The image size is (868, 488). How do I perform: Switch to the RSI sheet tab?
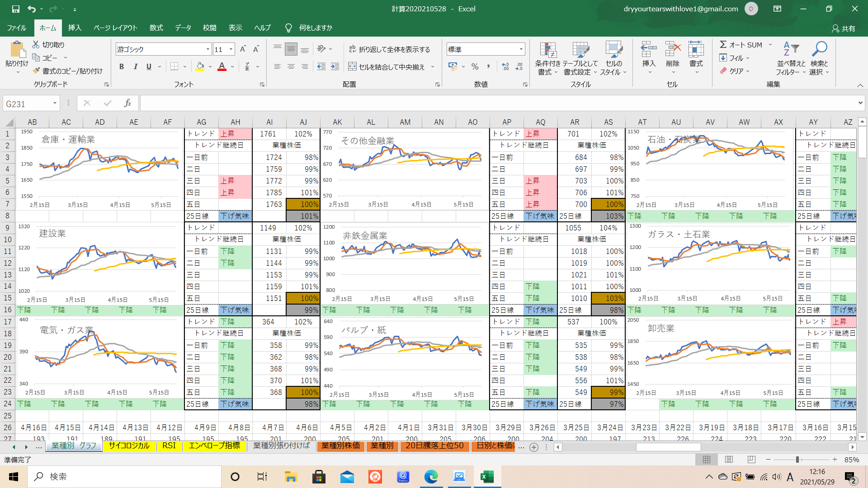pyautogui.click(x=169, y=446)
